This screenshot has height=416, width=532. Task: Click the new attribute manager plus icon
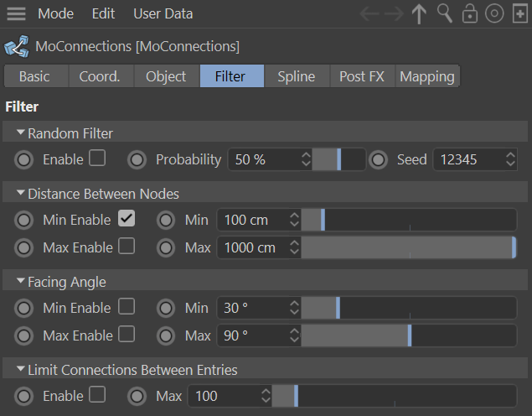[519, 14]
